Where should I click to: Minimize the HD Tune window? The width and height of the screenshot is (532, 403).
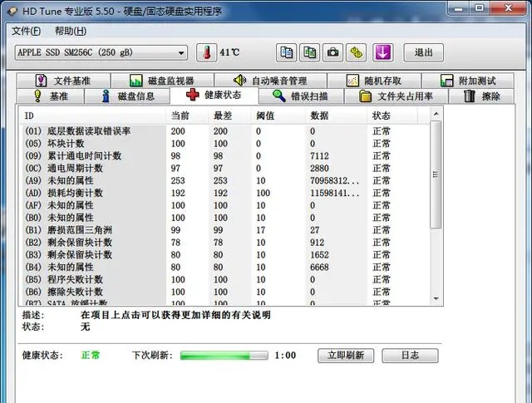(458, 8)
